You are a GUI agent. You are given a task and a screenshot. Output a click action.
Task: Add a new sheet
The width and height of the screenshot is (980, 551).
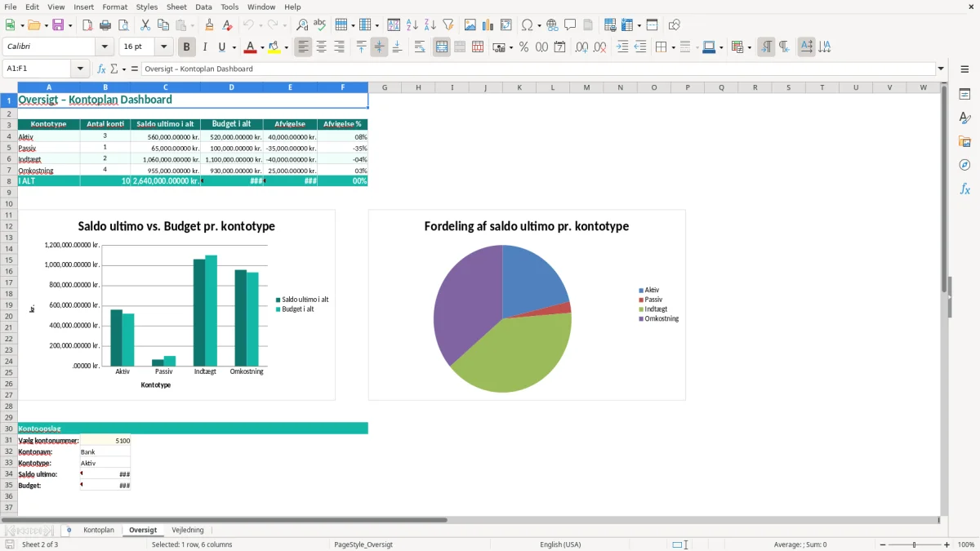pyautogui.click(x=69, y=530)
